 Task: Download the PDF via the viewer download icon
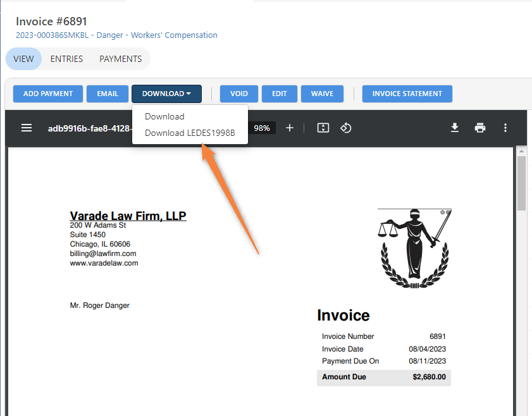(455, 128)
